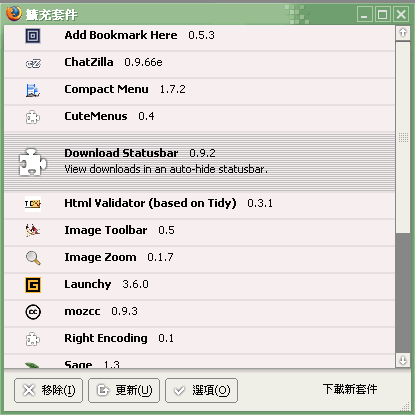
Task: Click the Html Validator Tidy icon
Action: pyautogui.click(x=33, y=203)
